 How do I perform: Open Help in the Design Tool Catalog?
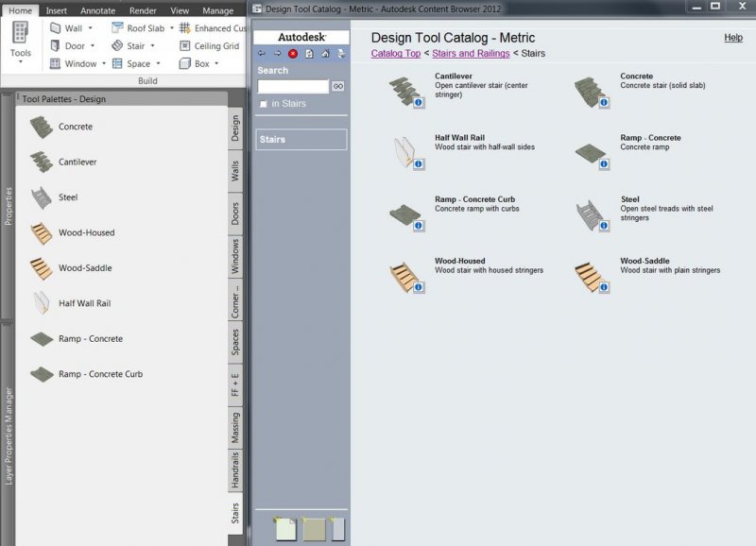tap(733, 38)
